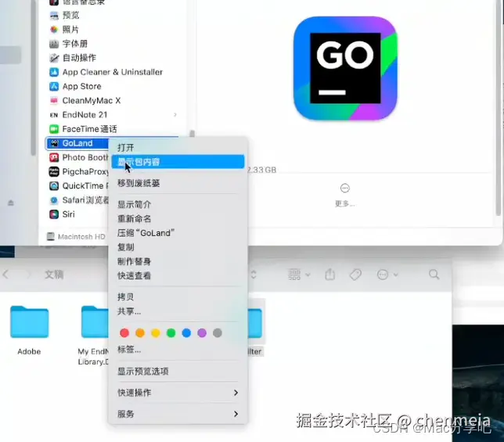Screen dimensions: 504x442
Task: Expand the EndNote 21 folder chevron
Action: coord(175,115)
